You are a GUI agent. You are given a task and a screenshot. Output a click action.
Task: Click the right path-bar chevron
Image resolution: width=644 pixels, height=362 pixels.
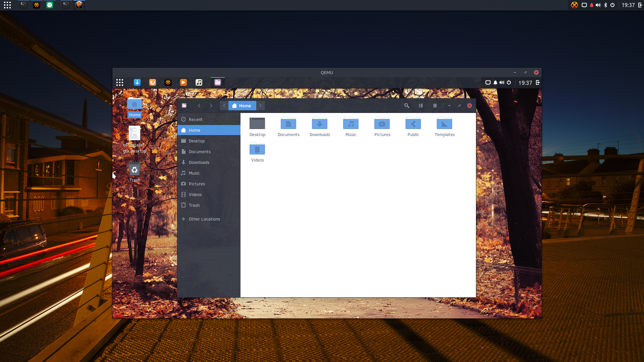[x=261, y=106]
